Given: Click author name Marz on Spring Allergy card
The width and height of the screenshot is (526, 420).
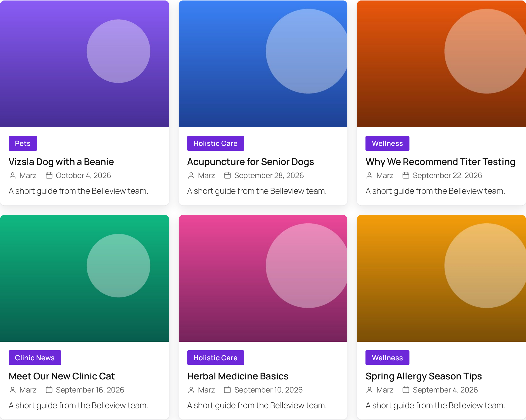Looking at the screenshot, I should coord(385,390).
